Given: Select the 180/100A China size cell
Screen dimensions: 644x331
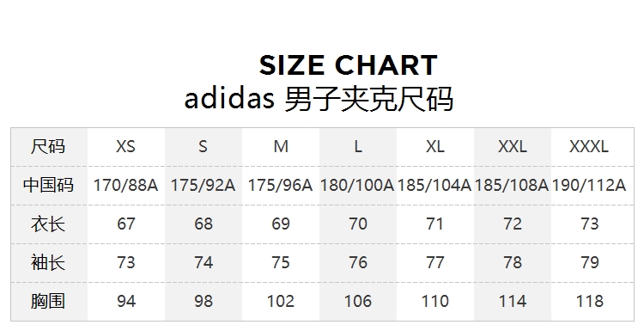Looking at the screenshot, I should point(357,185).
